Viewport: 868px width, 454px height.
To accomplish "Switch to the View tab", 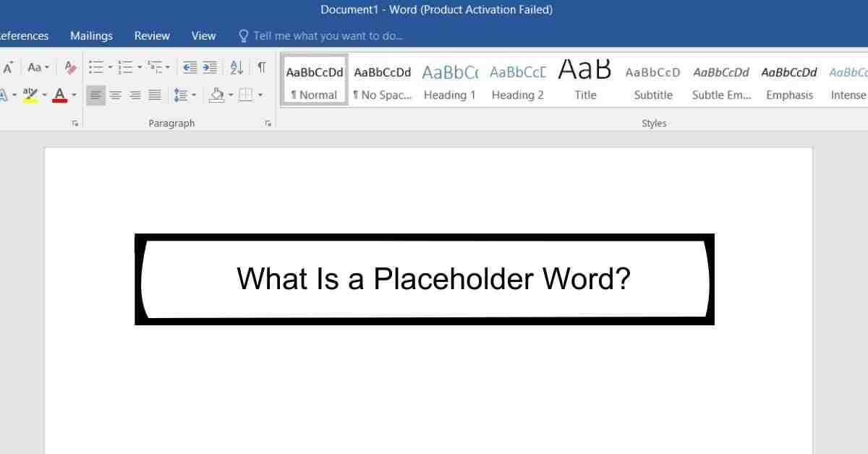I will (x=203, y=35).
